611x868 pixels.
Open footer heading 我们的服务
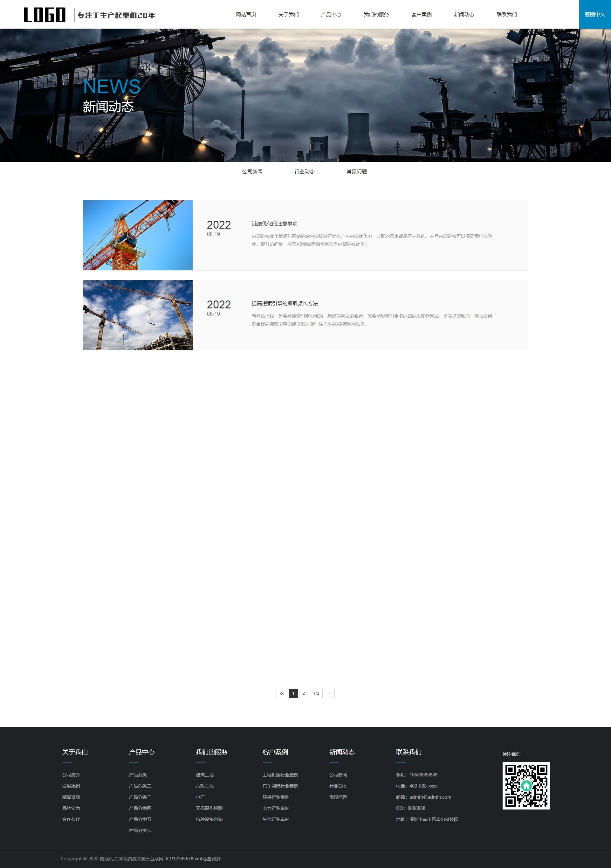click(x=211, y=752)
